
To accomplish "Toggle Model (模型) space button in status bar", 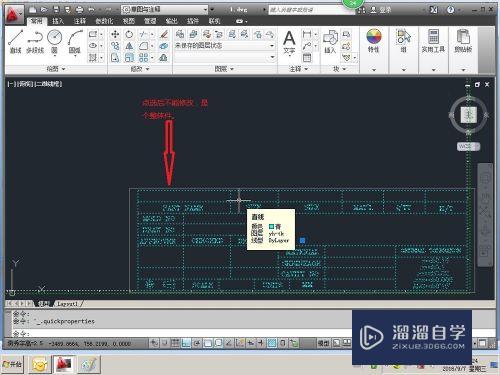I will tap(323, 343).
